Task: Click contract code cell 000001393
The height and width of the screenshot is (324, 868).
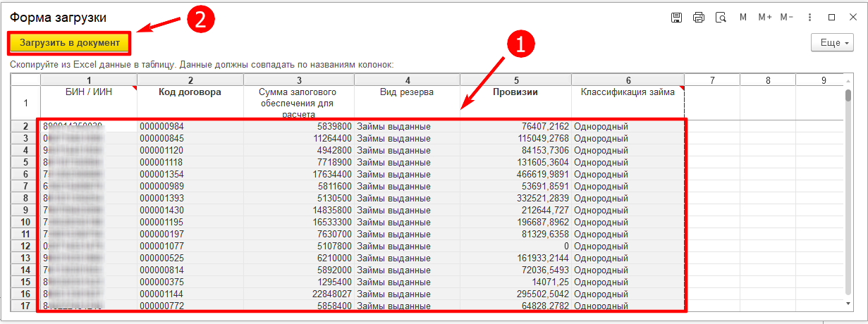Action: pyautogui.click(x=190, y=198)
